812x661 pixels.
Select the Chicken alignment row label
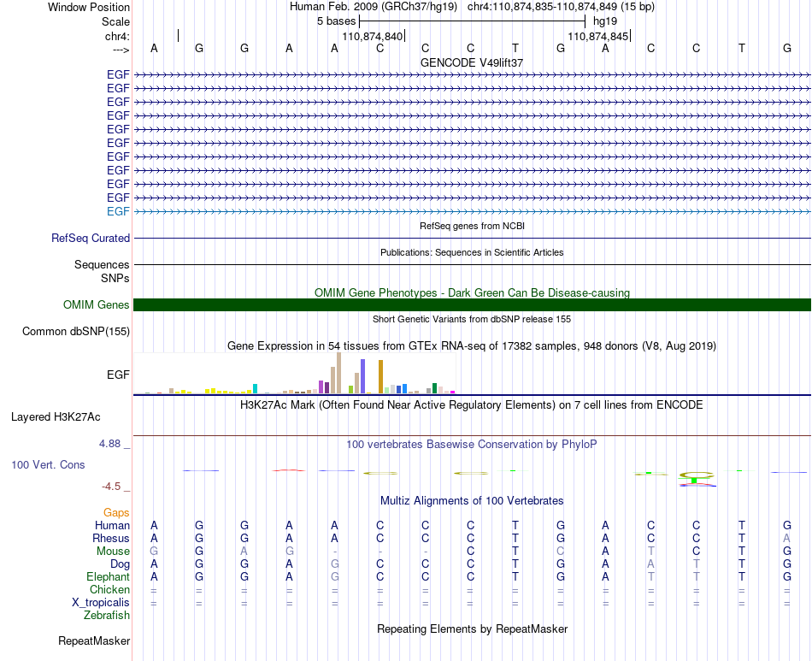[109, 589]
